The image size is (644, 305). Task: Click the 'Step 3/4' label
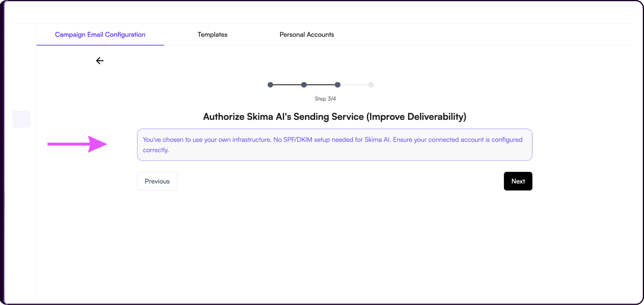pos(325,99)
